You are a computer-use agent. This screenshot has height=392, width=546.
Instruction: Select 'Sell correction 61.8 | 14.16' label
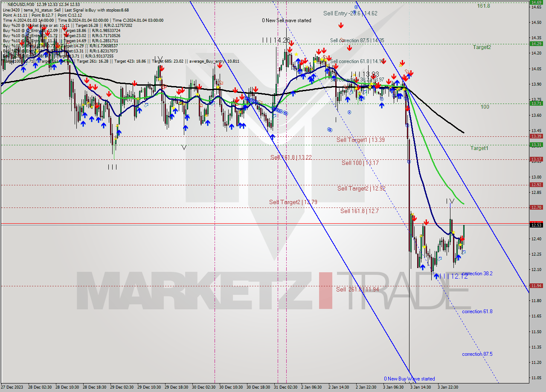point(357,61)
